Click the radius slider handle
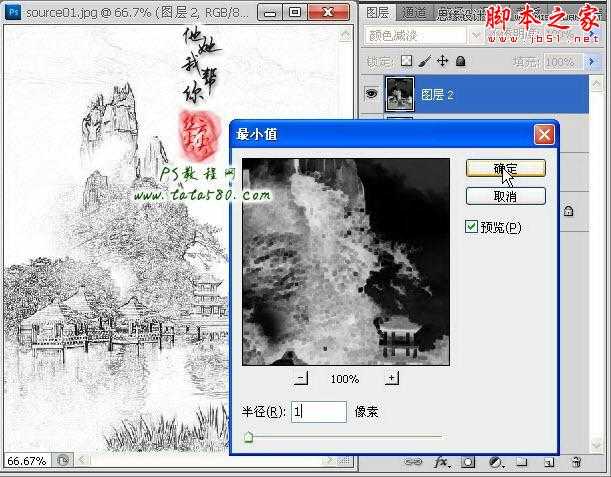The width and height of the screenshot is (611, 477). 248,437
